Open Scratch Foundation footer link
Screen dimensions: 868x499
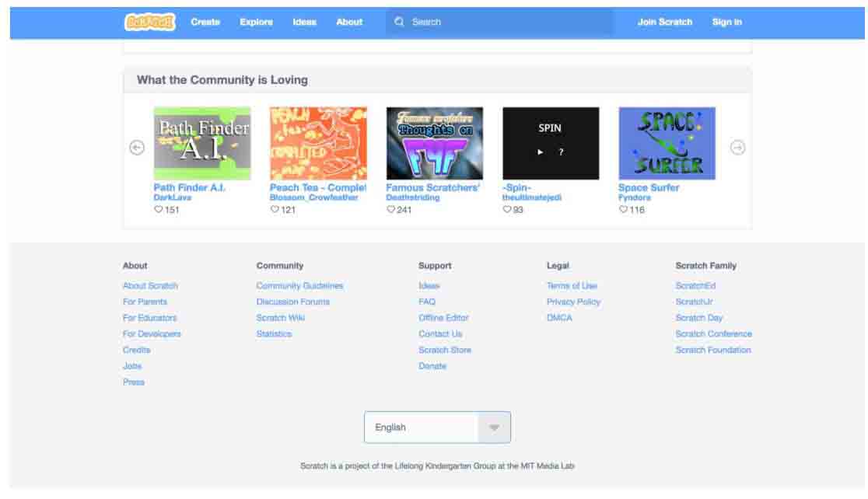coord(713,351)
